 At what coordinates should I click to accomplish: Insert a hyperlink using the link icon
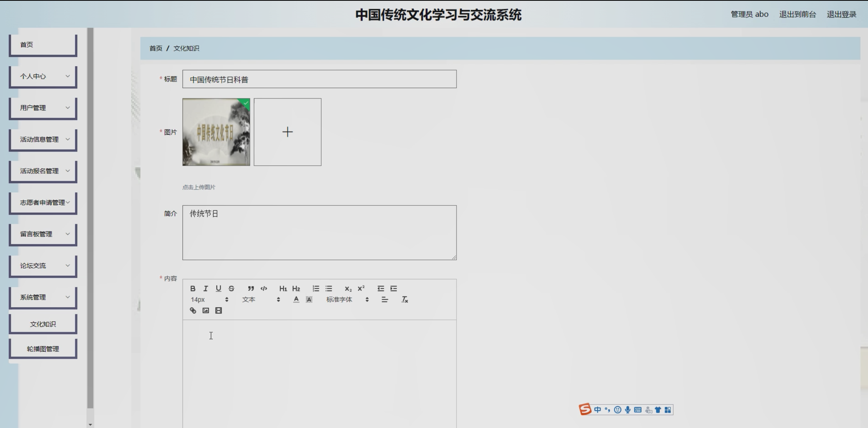pos(193,310)
